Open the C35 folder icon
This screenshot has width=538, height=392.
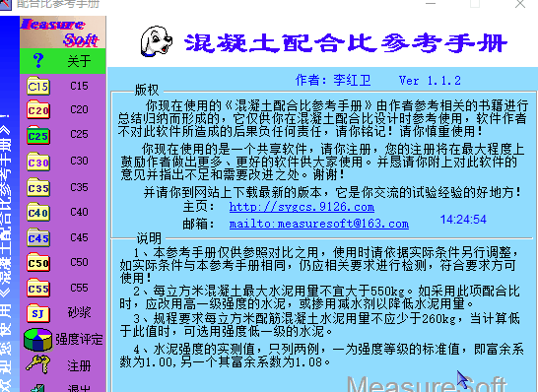point(38,187)
